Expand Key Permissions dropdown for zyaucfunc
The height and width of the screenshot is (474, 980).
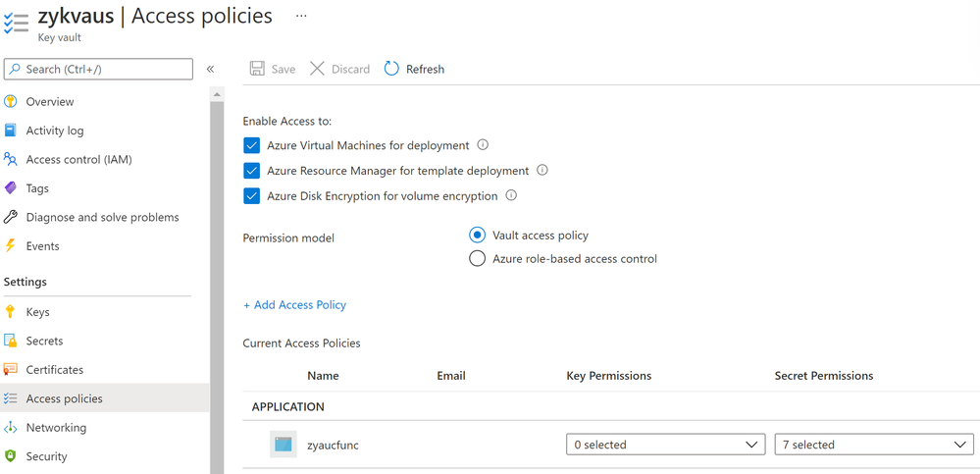coord(666,445)
